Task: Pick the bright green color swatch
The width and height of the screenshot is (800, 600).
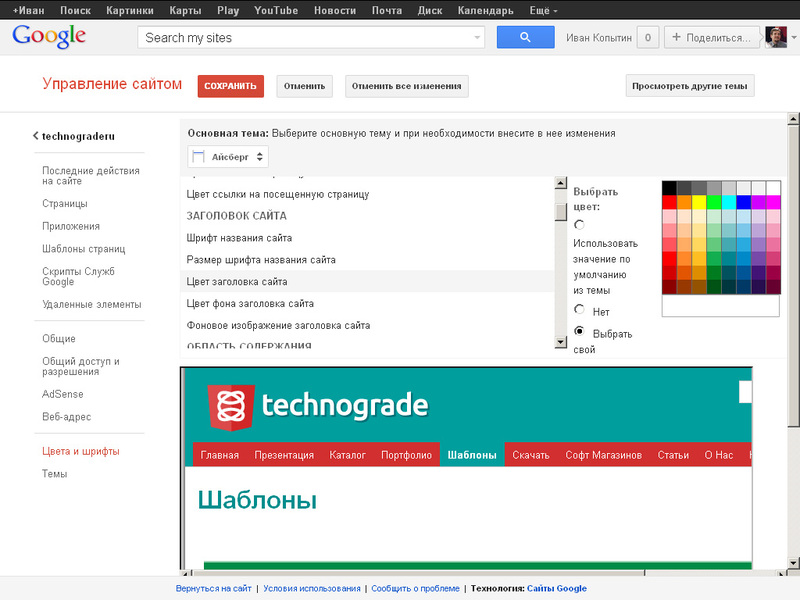Action: (x=714, y=202)
